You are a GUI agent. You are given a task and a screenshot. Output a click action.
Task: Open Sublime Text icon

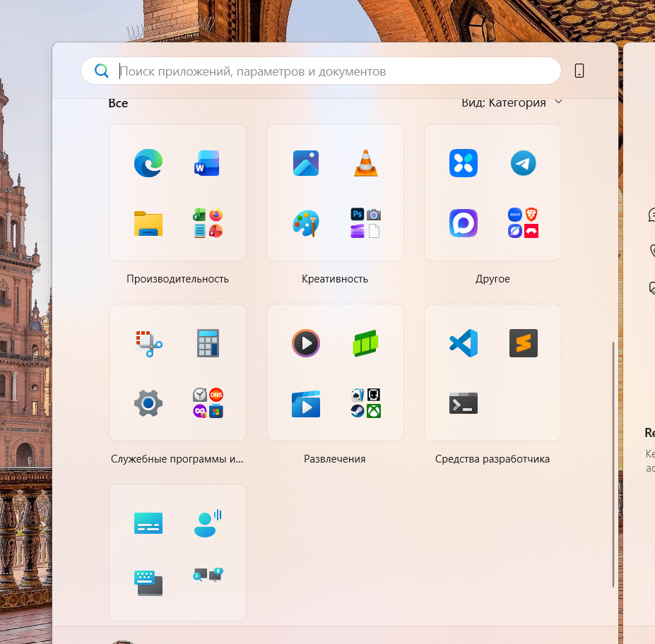point(524,343)
